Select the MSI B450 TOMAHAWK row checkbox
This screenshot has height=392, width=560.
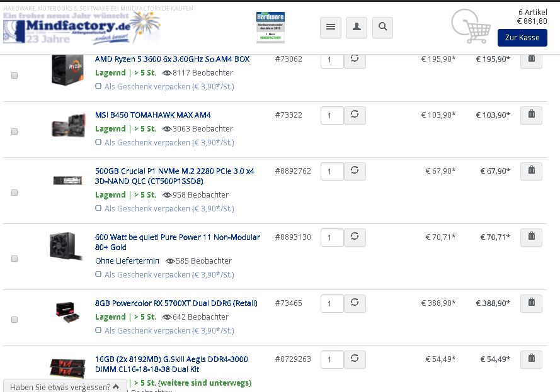[x=14, y=132]
